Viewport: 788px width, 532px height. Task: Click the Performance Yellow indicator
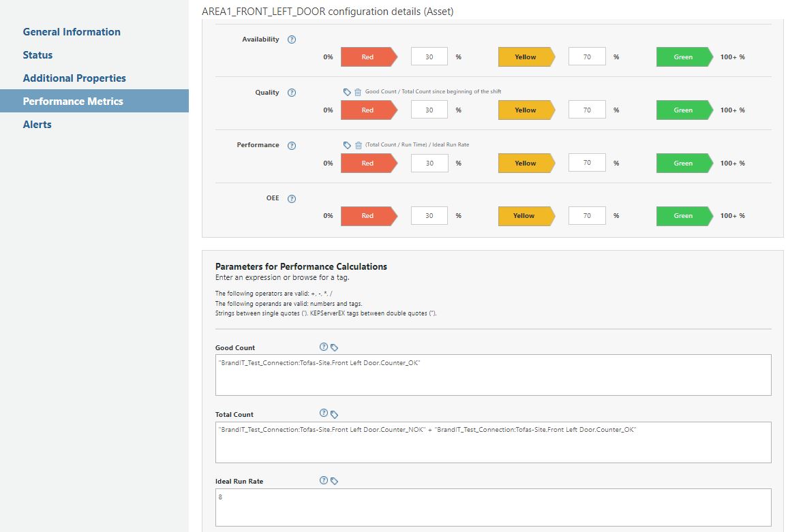tap(527, 163)
